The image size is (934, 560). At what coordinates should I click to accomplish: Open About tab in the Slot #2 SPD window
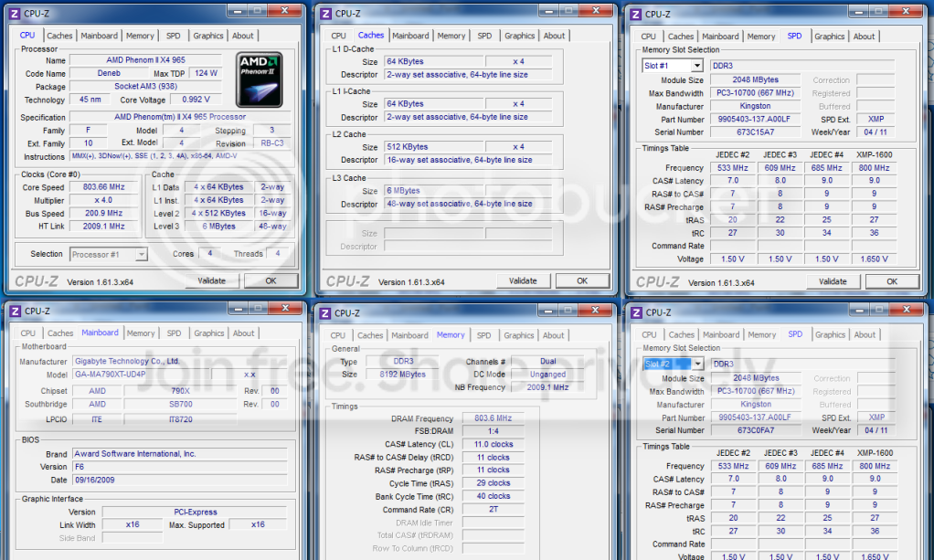click(x=865, y=334)
